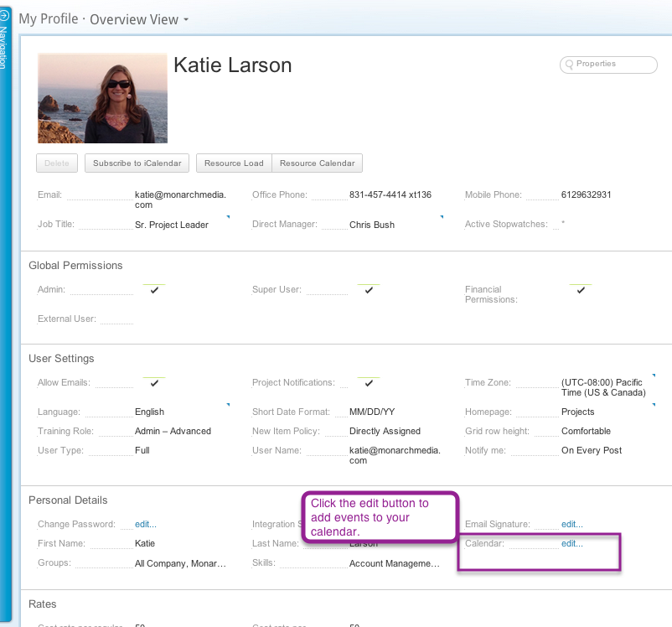Viewport: 672px width, 627px height.
Task: Click the 'User Settings' section heading
Action: pyautogui.click(x=61, y=359)
